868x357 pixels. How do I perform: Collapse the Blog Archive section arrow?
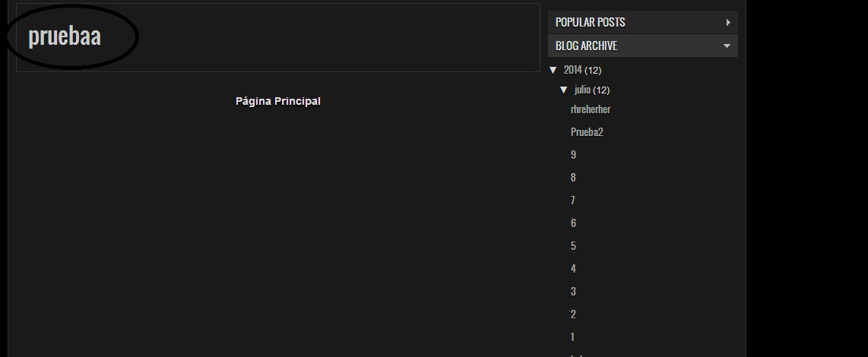coord(727,46)
